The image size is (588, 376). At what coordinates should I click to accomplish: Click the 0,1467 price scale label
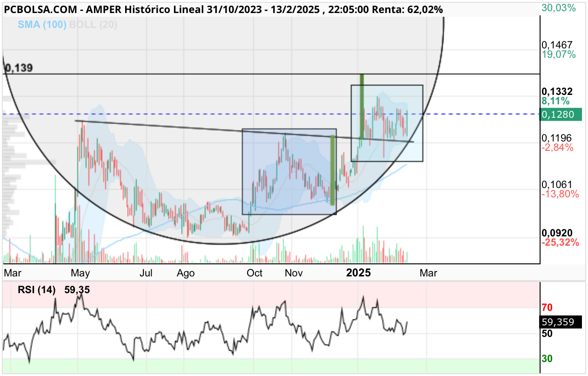pyautogui.click(x=557, y=45)
